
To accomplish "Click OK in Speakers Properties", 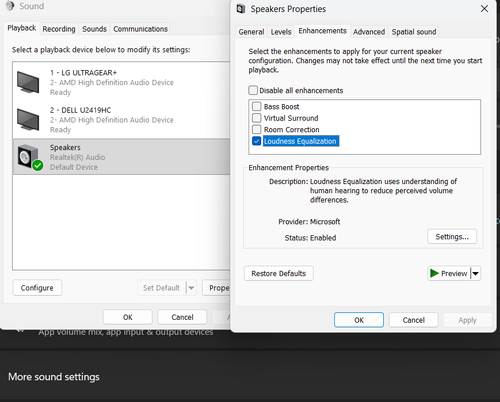I will click(359, 320).
